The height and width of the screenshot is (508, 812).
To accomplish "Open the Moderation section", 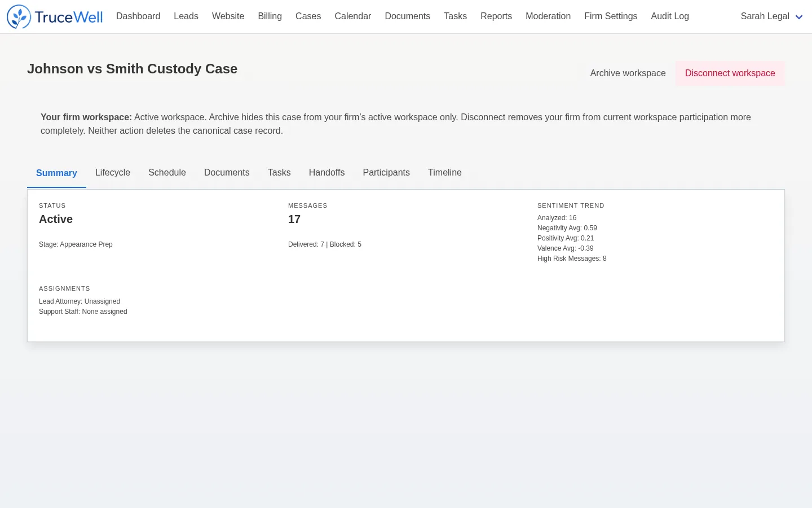I will coord(548,16).
